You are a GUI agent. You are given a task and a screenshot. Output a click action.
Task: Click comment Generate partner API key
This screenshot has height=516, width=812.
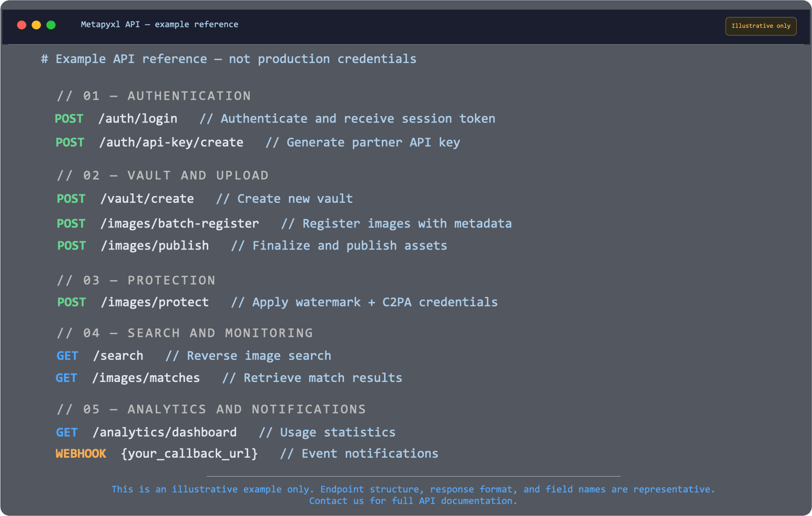click(363, 142)
